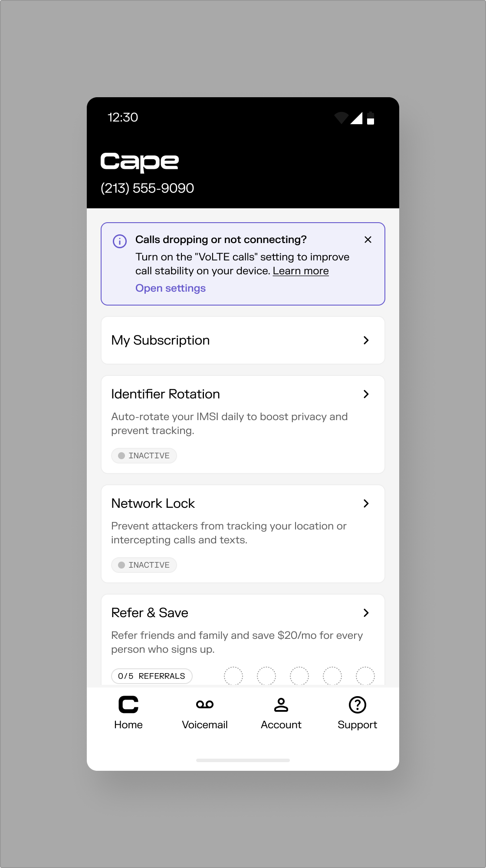The height and width of the screenshot is (868, 486).
Task: Tap Open settings in the banner
Action: point(171,288)
